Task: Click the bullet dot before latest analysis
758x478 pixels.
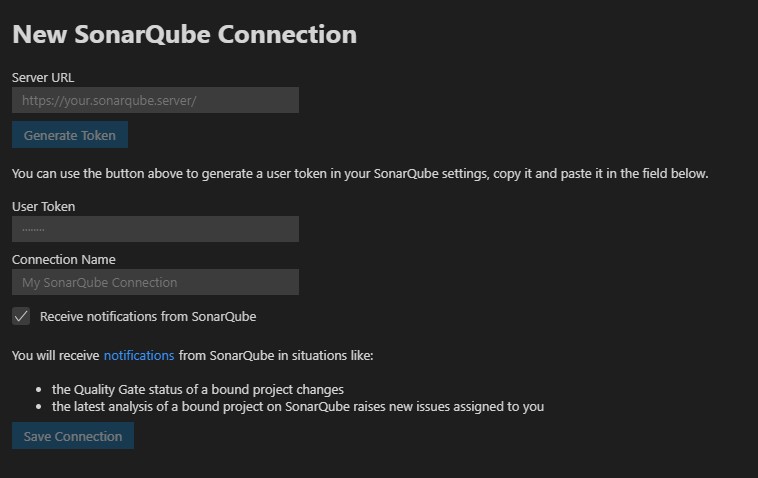Action: (x=39, y=407)
